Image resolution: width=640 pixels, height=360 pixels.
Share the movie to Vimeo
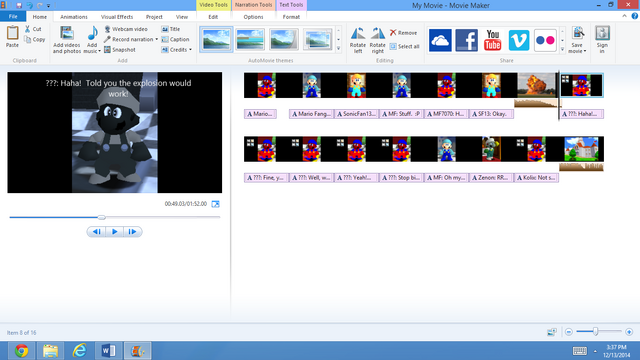[x=519, y=40]
